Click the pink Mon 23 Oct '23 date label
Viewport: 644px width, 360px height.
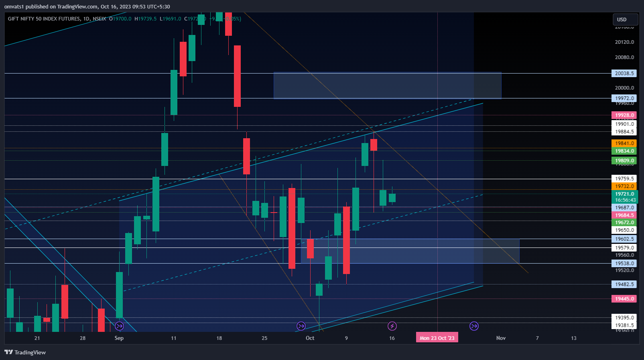(x=437, y=338)
